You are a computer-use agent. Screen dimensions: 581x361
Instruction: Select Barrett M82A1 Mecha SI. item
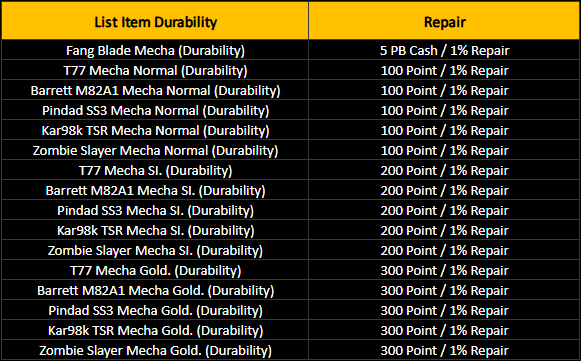pyautogui.click(x=155, y=191)
